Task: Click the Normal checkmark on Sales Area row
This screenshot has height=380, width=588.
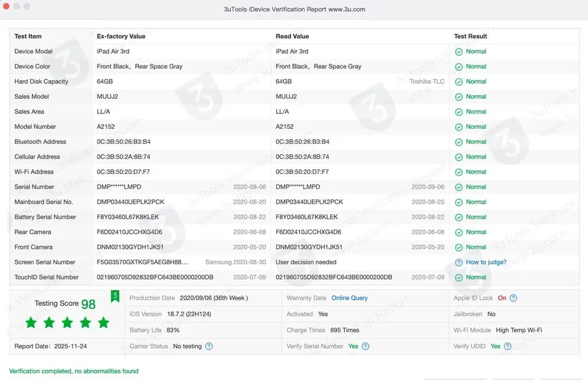Action: click(x=459, y=112)
